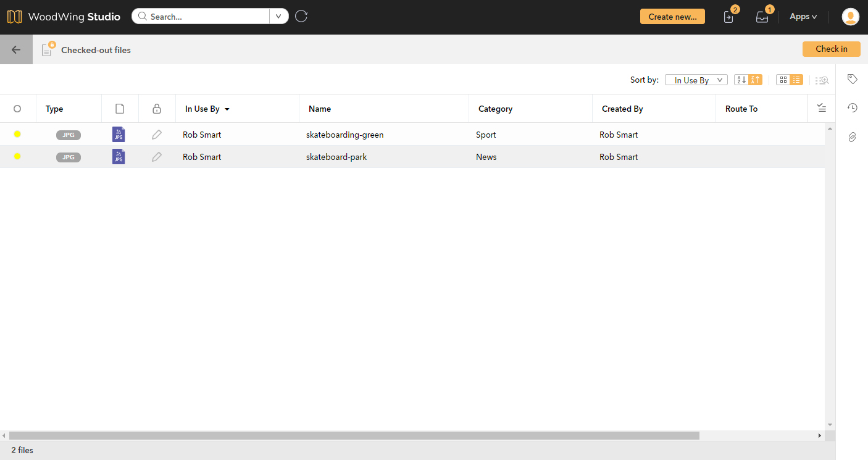Click the horizontal scrollbar right arrow
868x460 pixels.
click(820, 435)
